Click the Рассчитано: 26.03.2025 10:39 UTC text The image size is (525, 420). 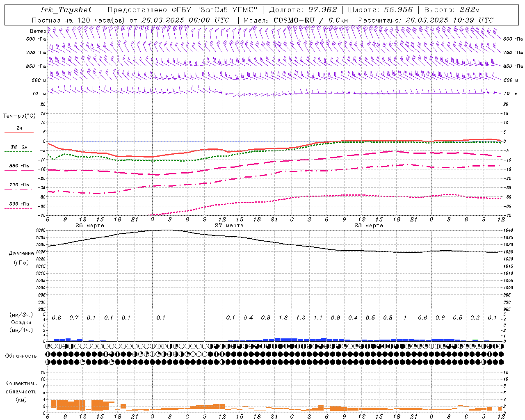tap(426, 20)
